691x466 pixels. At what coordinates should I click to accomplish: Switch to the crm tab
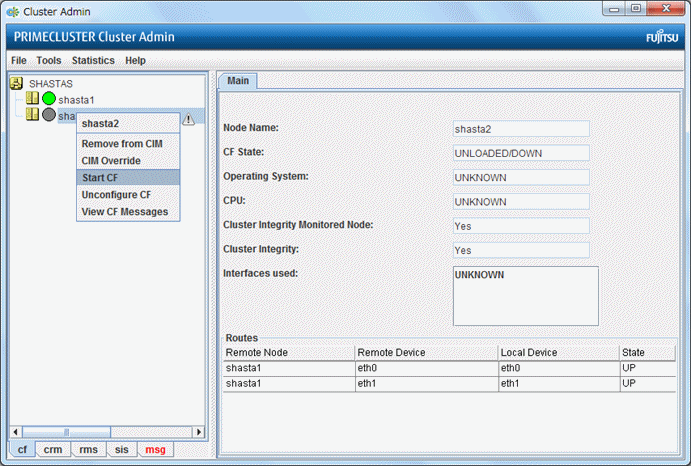coord(52,450)
